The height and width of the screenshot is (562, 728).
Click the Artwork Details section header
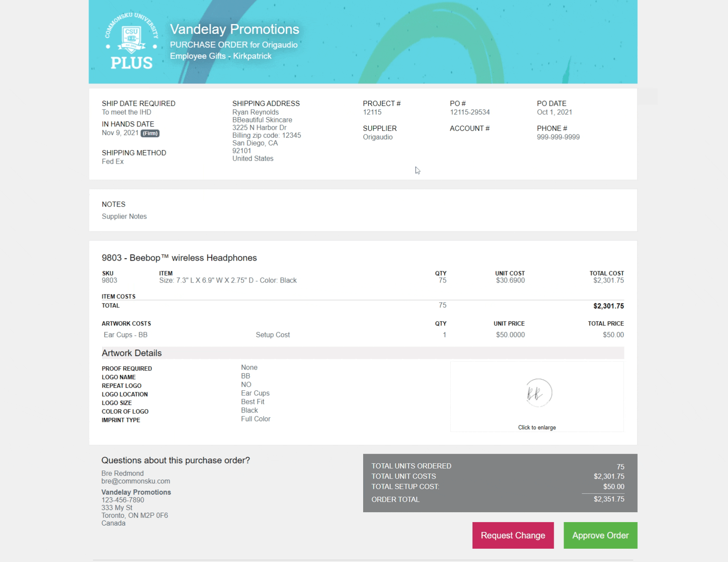132,353
